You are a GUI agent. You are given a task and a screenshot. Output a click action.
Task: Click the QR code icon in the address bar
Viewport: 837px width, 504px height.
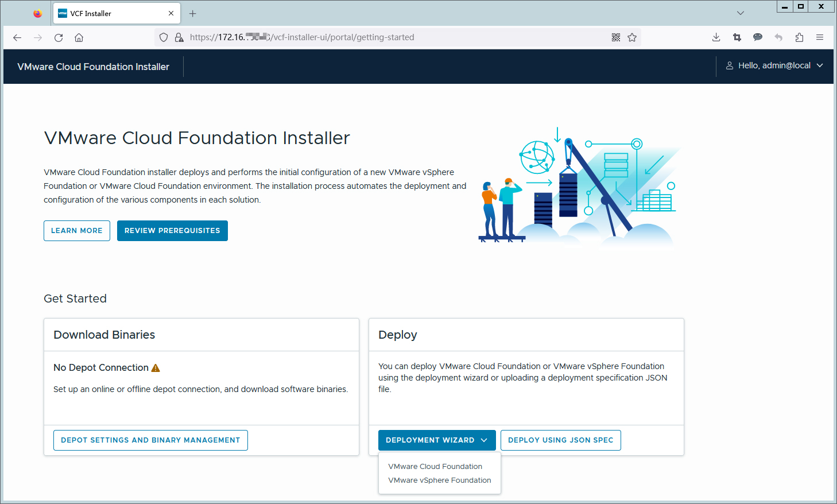tap(616, 37)
